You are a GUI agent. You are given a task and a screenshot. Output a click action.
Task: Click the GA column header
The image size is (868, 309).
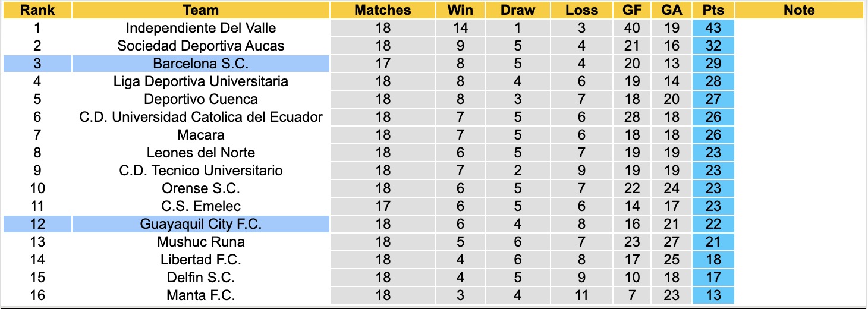coord(672,10)
